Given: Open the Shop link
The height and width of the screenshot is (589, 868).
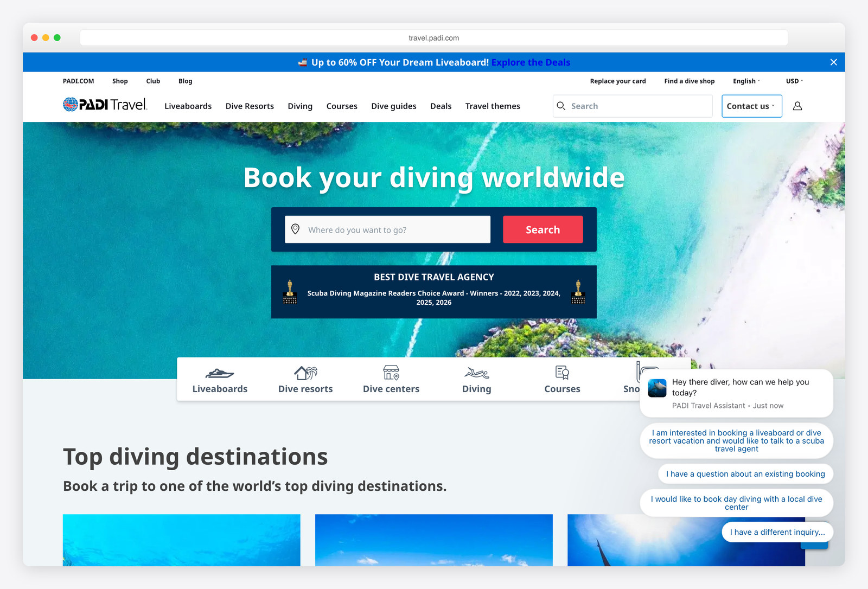Looking at the screenshot, I should (120, 81).
